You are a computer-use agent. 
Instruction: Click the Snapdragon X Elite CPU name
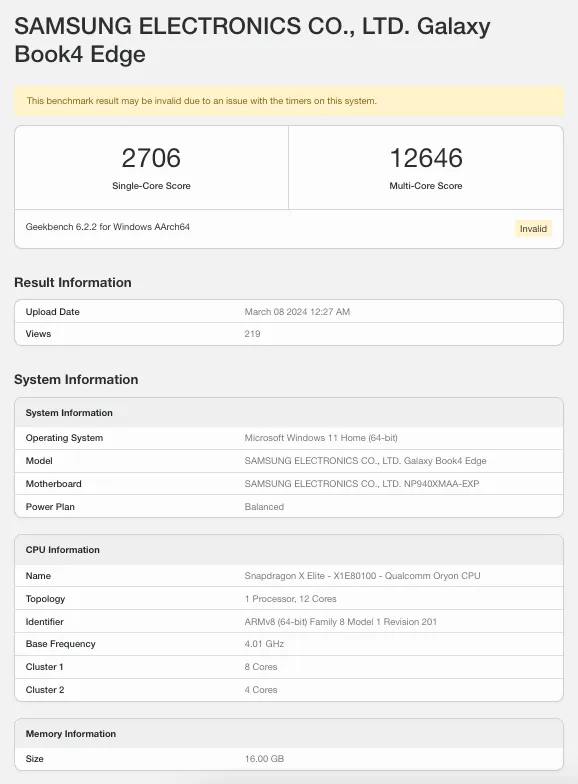(362, 576)
